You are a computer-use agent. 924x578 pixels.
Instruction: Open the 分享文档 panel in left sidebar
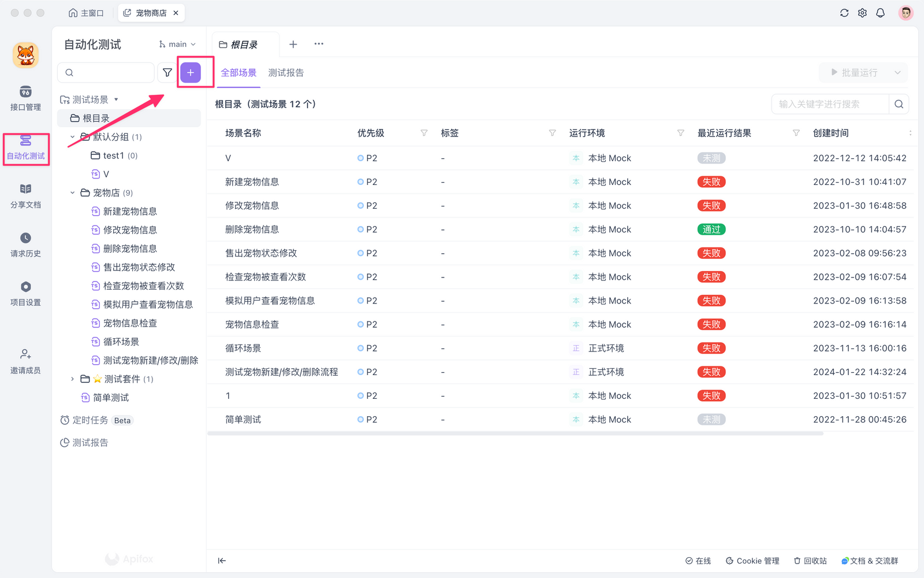tap(25, 195)
